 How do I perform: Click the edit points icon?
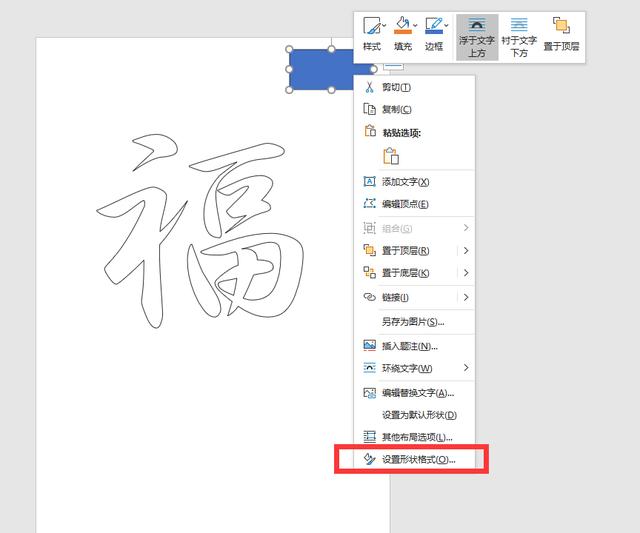tap(369, 203)
